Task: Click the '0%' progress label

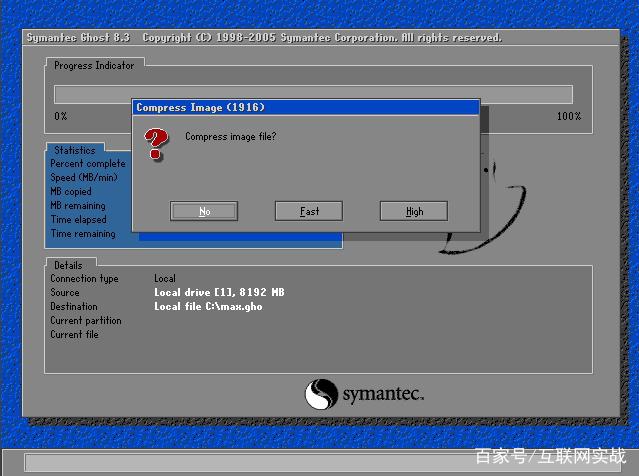Action: (61, 116)
